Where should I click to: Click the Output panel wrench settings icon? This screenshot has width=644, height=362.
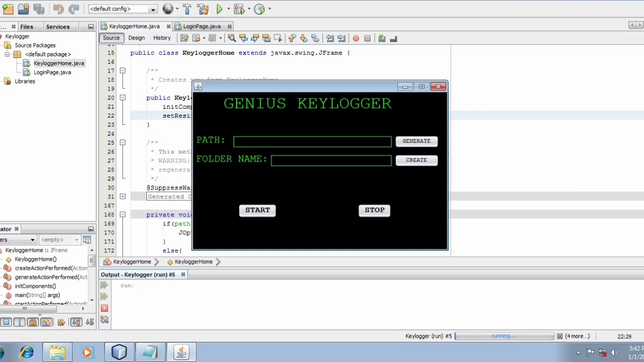coord(104,319)
